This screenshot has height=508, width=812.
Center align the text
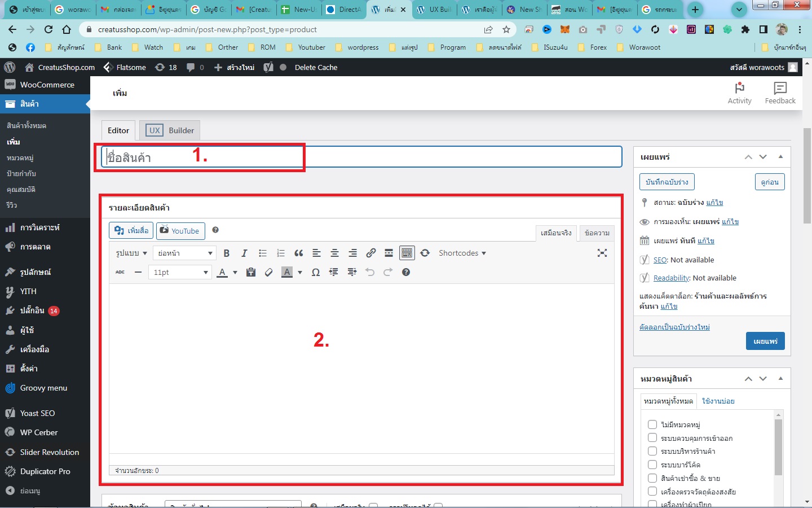tap(334, 253)
